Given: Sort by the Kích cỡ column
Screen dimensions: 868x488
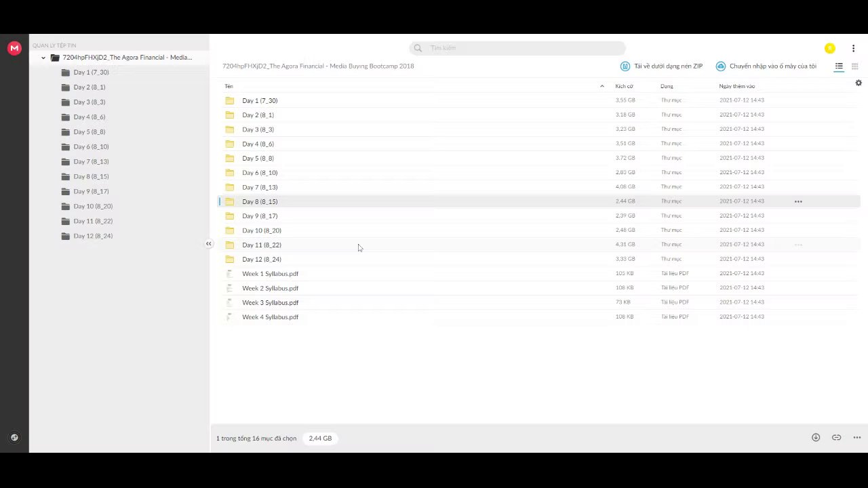Looking at the screenshot, I should [624, 86].
